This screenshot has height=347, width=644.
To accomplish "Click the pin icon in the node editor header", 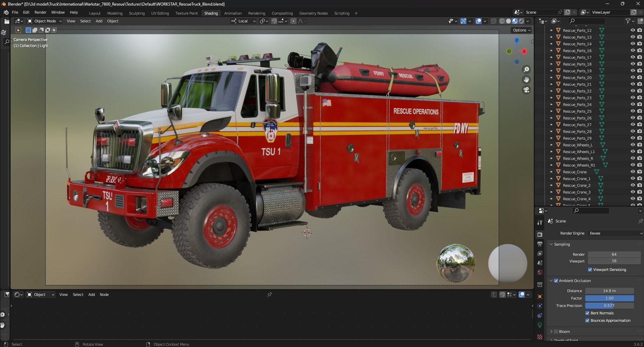I will (269, 295).
